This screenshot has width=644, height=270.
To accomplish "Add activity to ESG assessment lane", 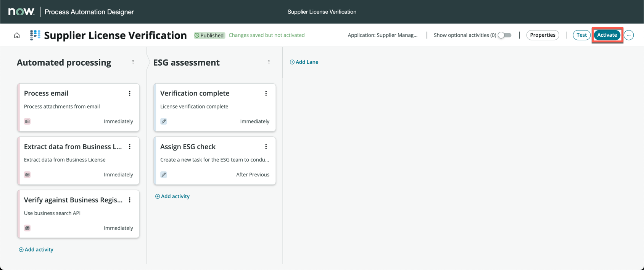I will (x=172, y=196).
